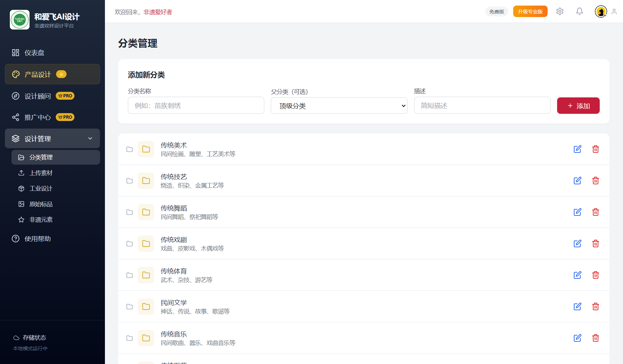The image size is (623, 364).
Task: Delete the 传统音乐 category
Action: (595, 338)
